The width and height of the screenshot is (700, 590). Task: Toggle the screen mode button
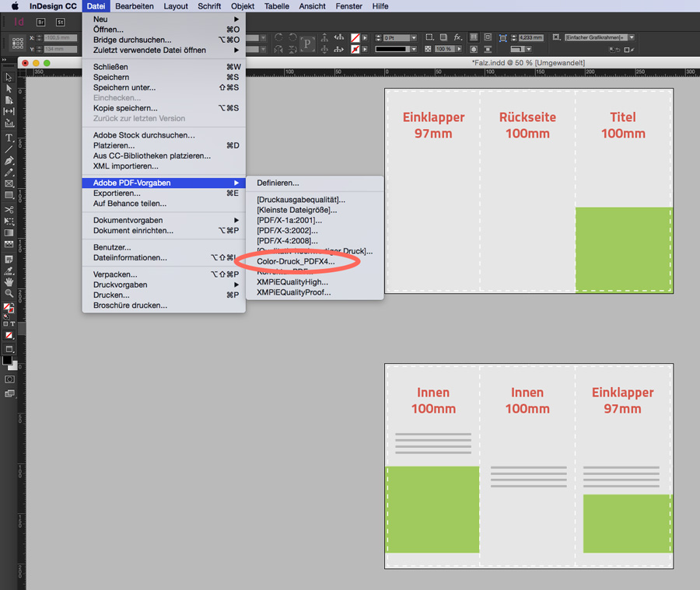coord(9,393)
